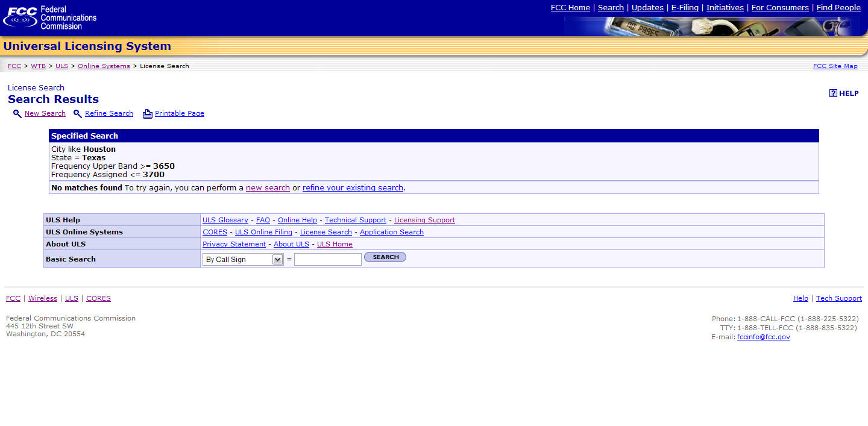Click WTB breadcrumb link
The image size is (868, 426).
pyautogui.click(x=38, y=66)
